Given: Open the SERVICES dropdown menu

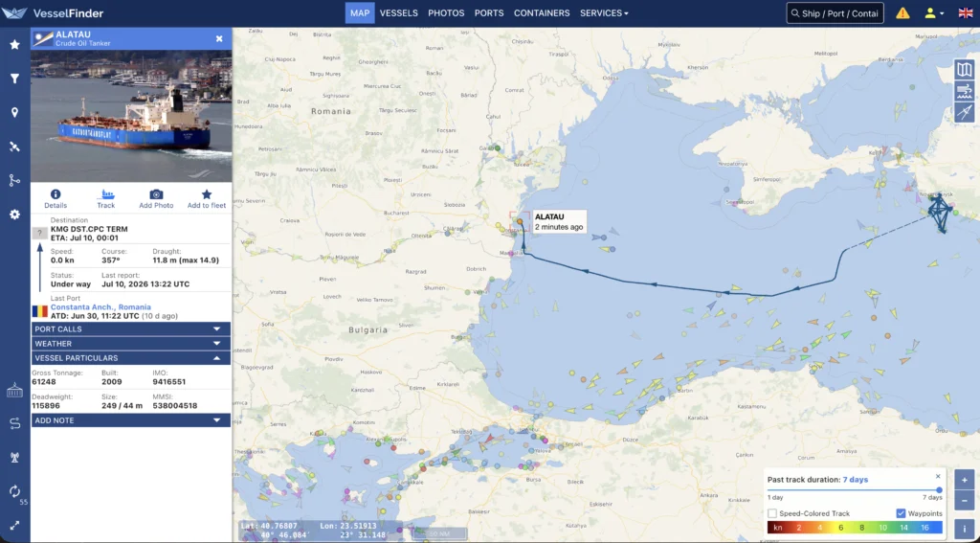Looking at the screenshot, I should (x=604, y=13).
